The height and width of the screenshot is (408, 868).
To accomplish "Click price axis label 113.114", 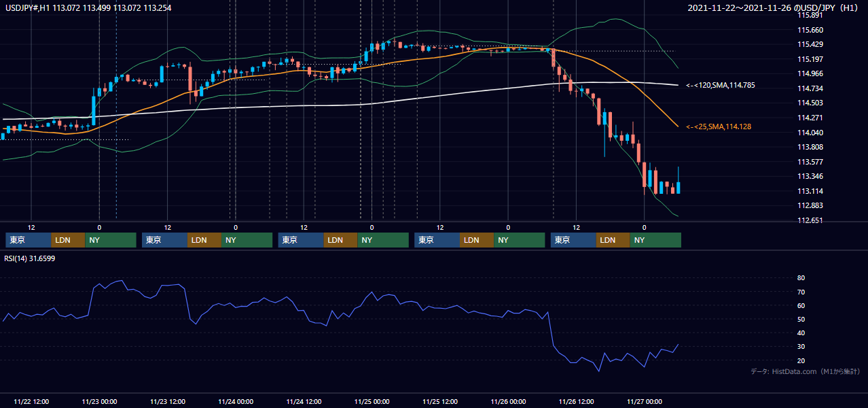I will click(810, 191).
